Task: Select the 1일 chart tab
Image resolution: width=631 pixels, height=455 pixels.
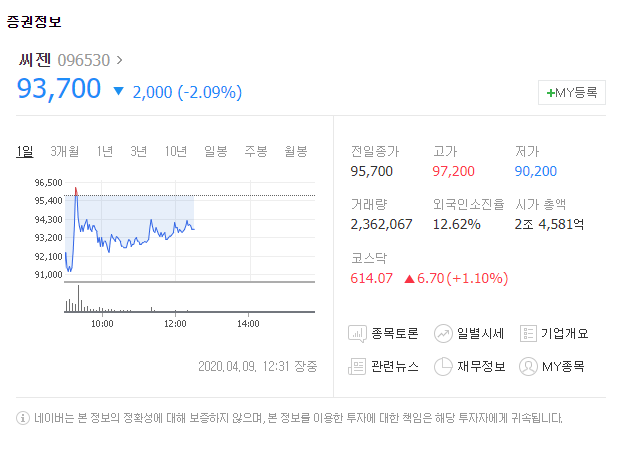Action: [x=25, y=152]
